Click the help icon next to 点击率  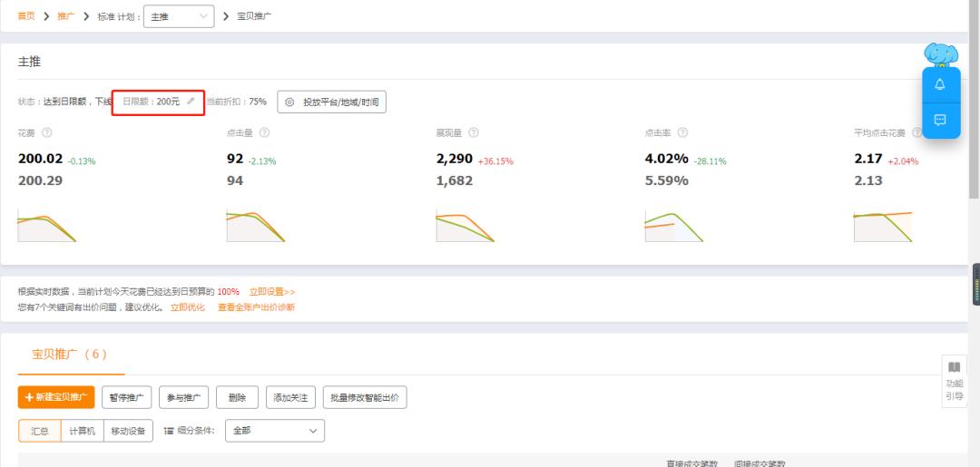(x=682, y=132)
